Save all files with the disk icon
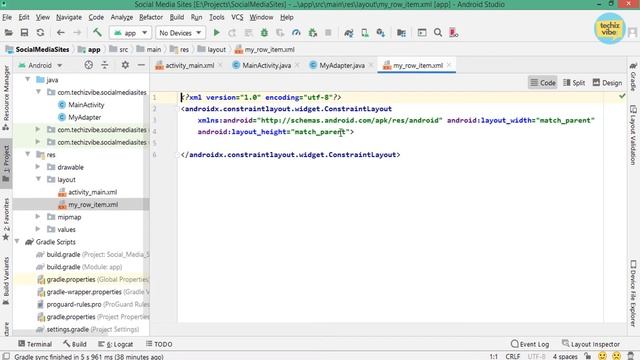 24,33
